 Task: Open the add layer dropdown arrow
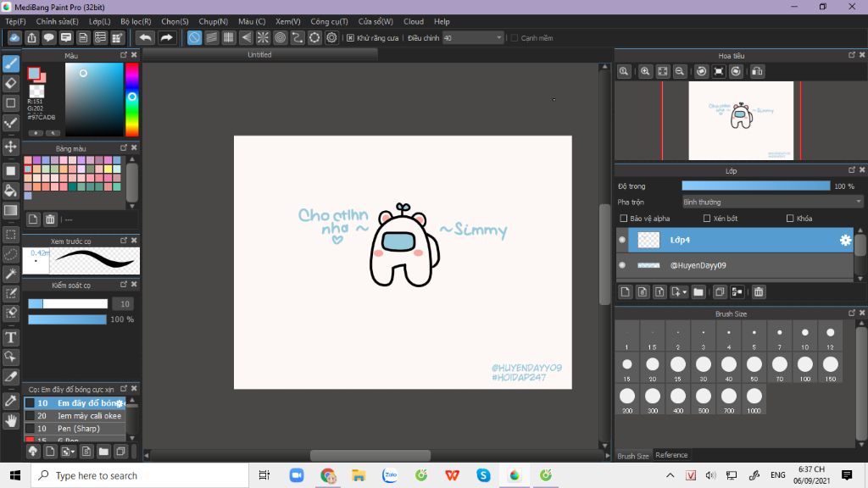tap(685, 291)
